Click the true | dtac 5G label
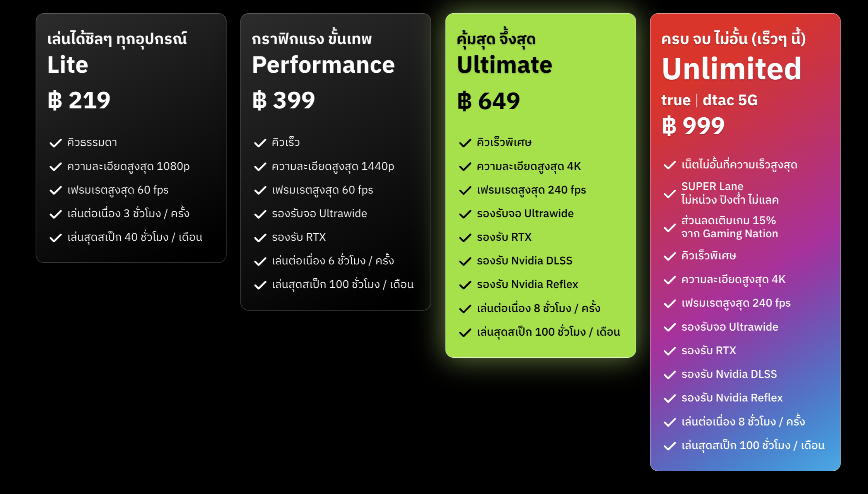This screenshot has width=868, height=494. 709,100
